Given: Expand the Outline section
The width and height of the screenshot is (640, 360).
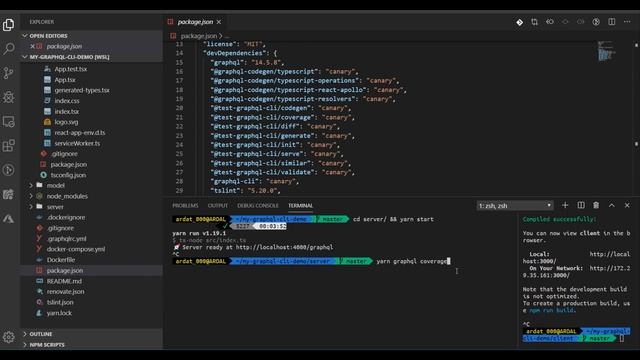Looking at the screenshot, I should (x=91, y=334).
